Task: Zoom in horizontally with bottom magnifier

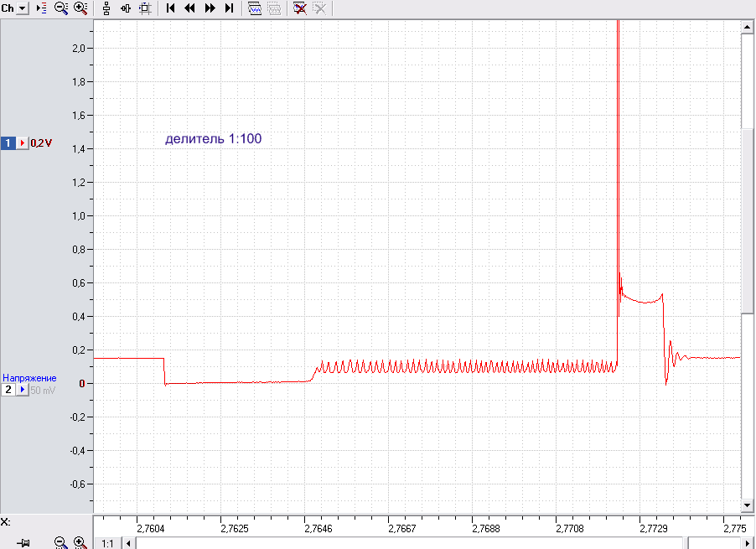Action: tap(80, 542)
